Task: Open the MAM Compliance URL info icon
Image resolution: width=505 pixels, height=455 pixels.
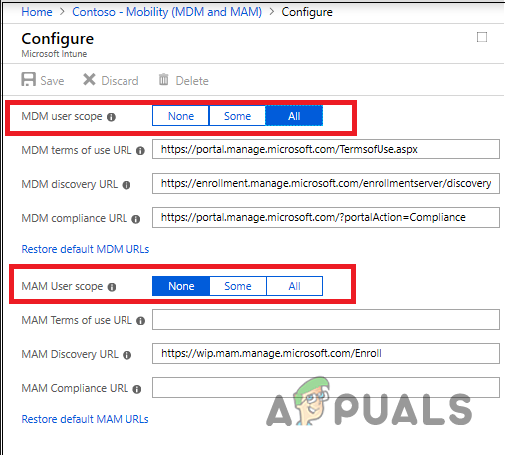Action: [x=137, y=389]
